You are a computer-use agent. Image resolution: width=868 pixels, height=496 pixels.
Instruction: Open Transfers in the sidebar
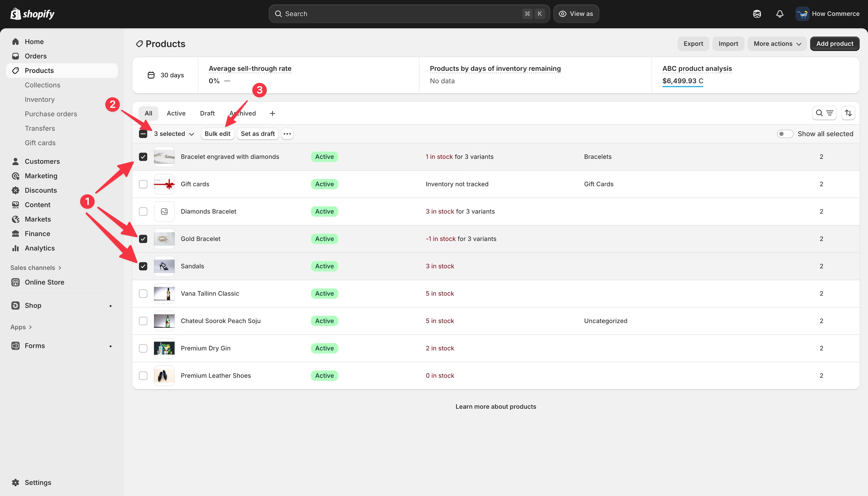point(39,128)
